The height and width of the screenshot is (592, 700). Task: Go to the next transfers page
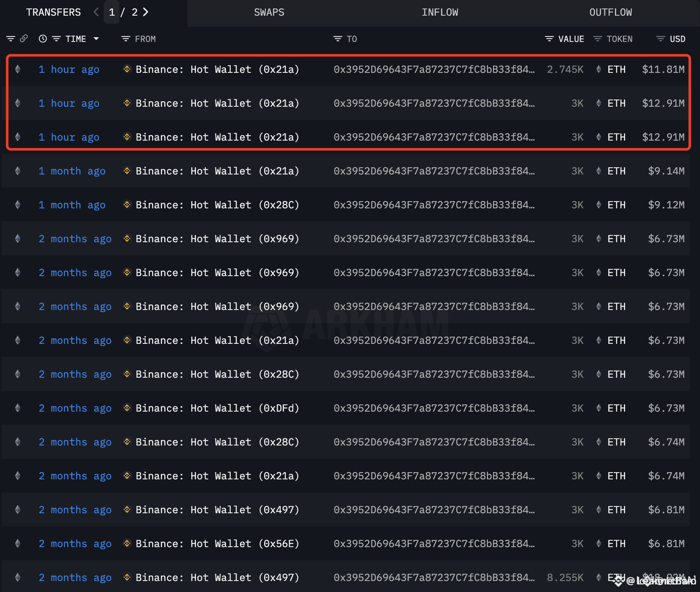pos(146,12)
